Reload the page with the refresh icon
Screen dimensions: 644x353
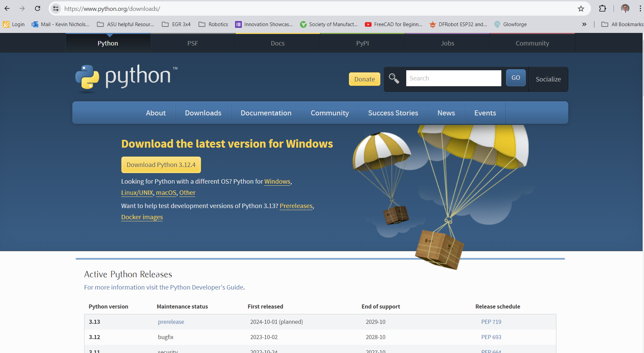38,8
